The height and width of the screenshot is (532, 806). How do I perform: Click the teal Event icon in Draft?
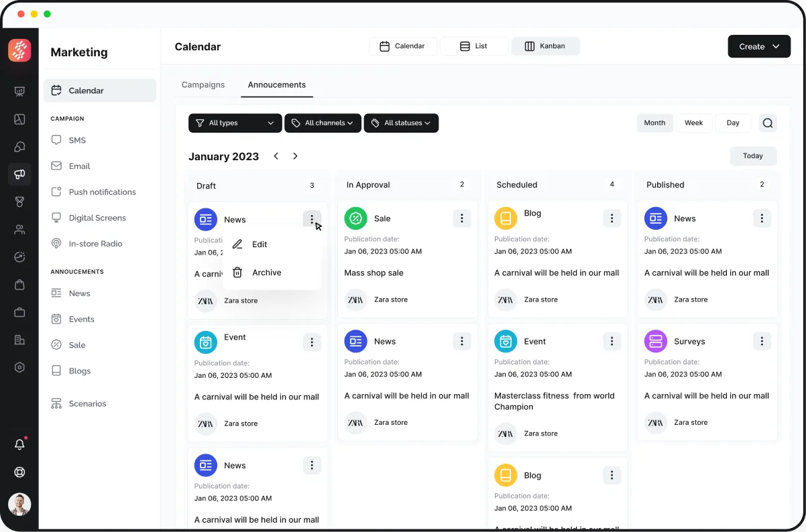pyautogui.click(x=206, y=342)
